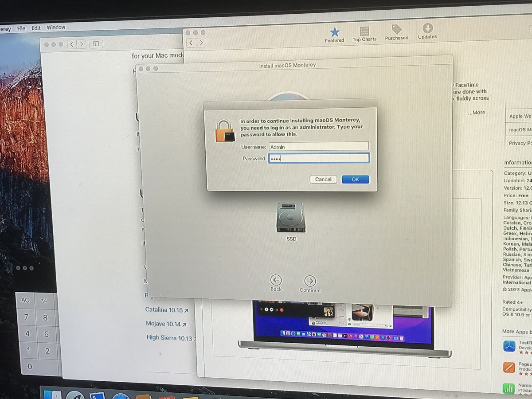This screenshot has width=532, height=399.
Task: Click the 1 key on Calculator
Action: click(x=29, y=351)
